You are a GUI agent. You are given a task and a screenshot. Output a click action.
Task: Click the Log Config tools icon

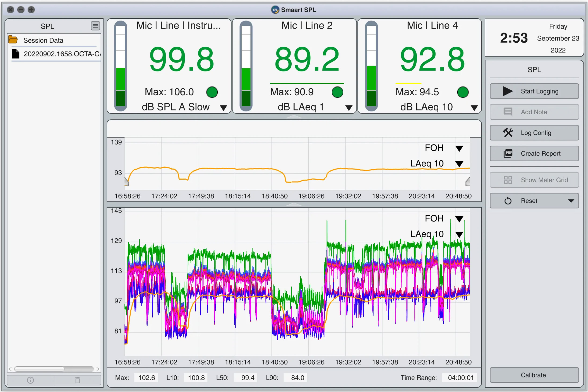coord(508,133)
